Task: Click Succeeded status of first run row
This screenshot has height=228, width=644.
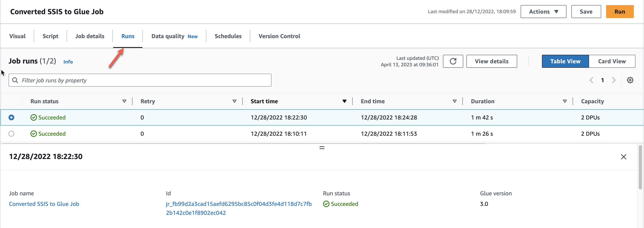Action: tap(48, 117)
